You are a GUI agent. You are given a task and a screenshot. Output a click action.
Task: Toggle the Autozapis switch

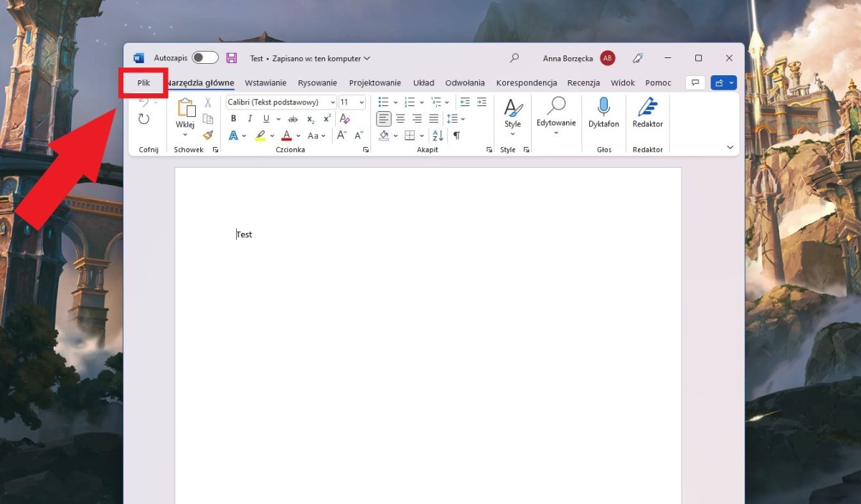[204, 58]
